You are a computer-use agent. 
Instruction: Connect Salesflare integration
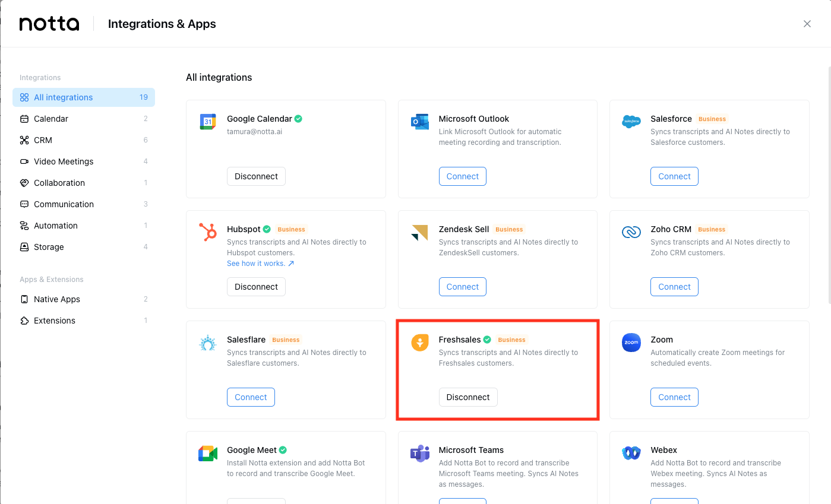(x=251, y=397)
